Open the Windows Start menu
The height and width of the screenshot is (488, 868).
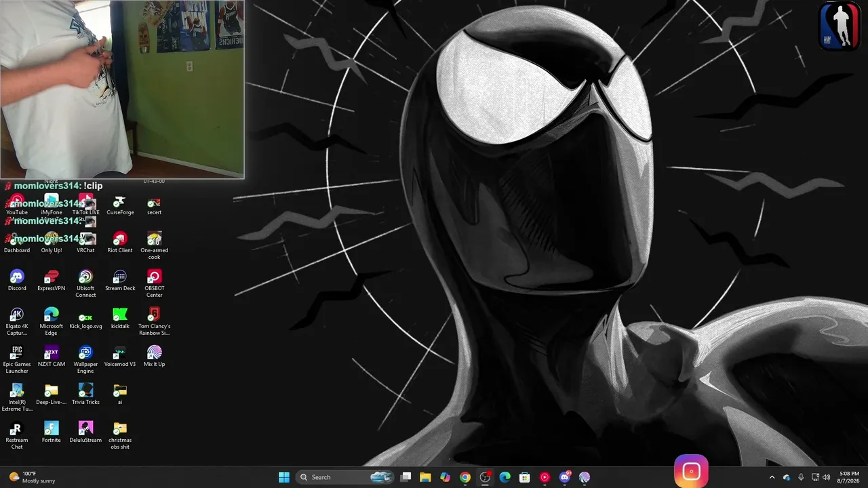284,477
